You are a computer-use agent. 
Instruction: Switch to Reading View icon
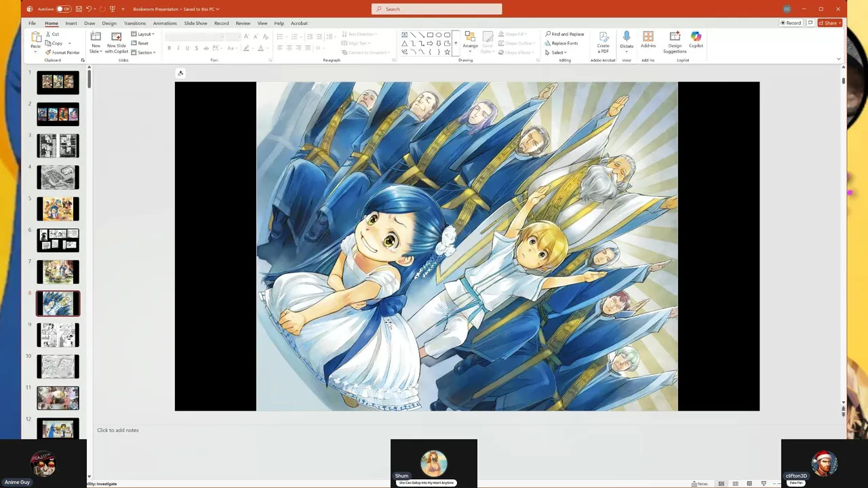[749, 483]
